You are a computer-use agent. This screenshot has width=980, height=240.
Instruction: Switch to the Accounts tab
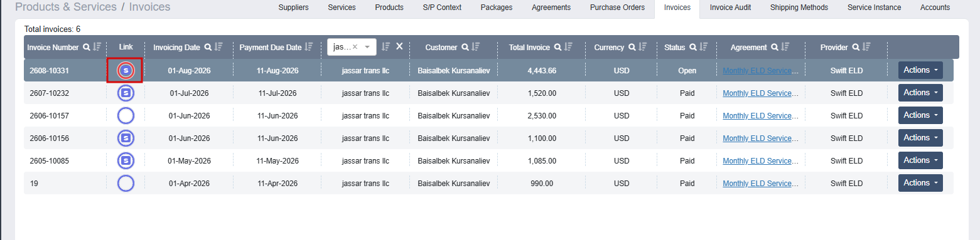(x=935, y=8)
